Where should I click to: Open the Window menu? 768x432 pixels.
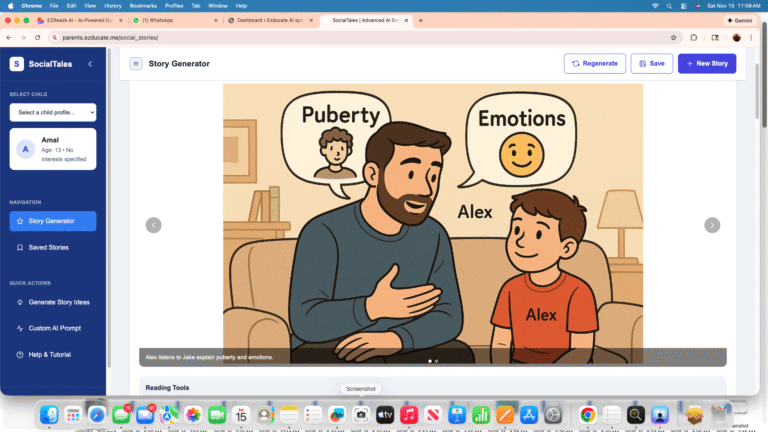pos(218,6)
